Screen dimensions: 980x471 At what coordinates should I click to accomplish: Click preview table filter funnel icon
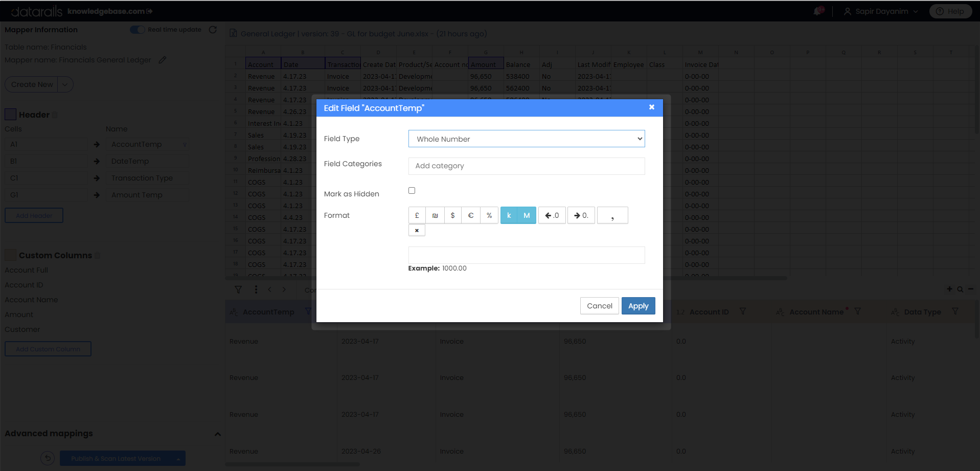pos(238,289)
